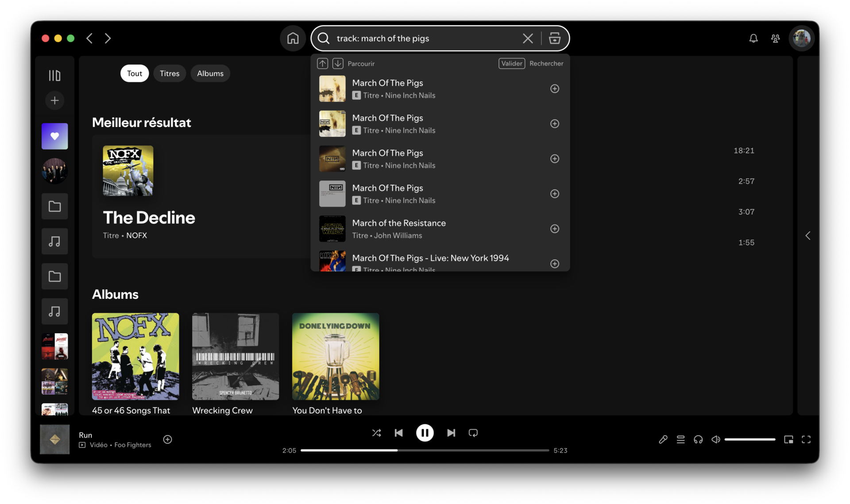This screenshot has width=850, height=504.
Task: Toggle shuffle playback
Action: [x=376, y=433]
